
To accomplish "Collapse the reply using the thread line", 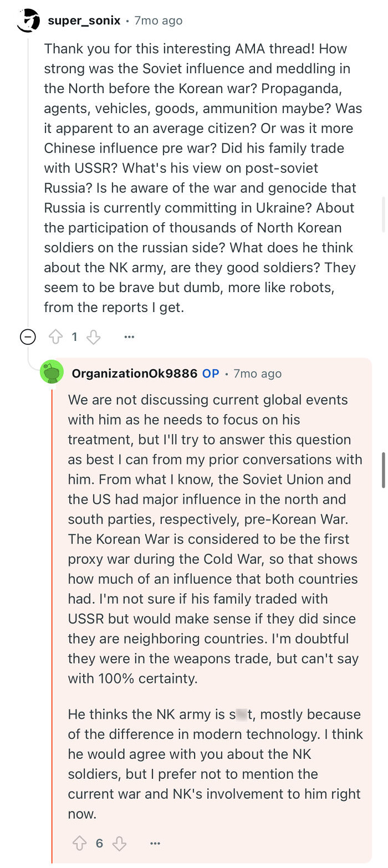I will 52,610.
